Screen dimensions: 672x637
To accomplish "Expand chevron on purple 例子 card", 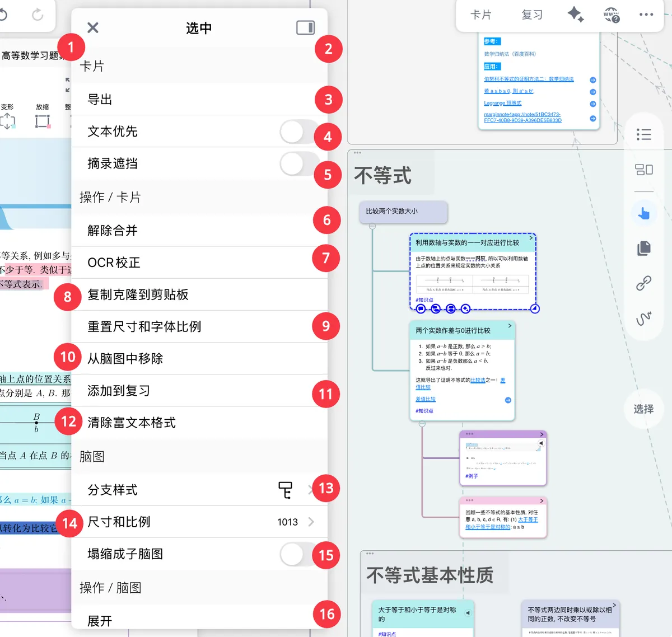I will pos(542,434).
